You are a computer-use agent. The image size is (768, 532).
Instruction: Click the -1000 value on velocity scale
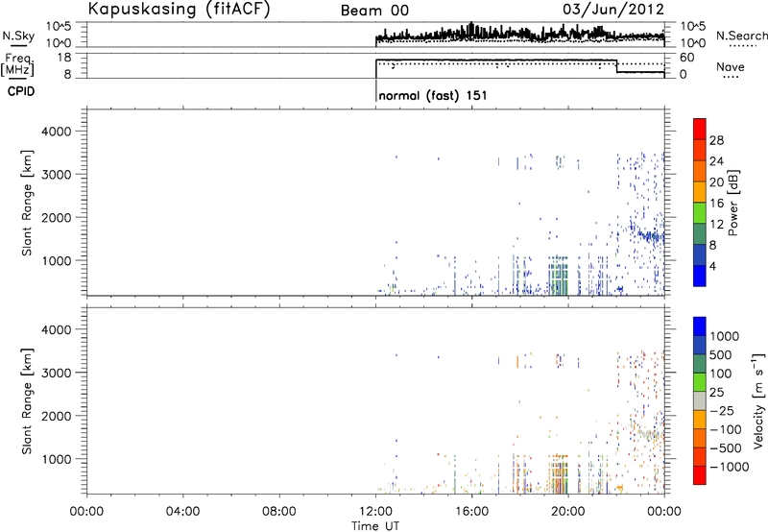(729, 467)
